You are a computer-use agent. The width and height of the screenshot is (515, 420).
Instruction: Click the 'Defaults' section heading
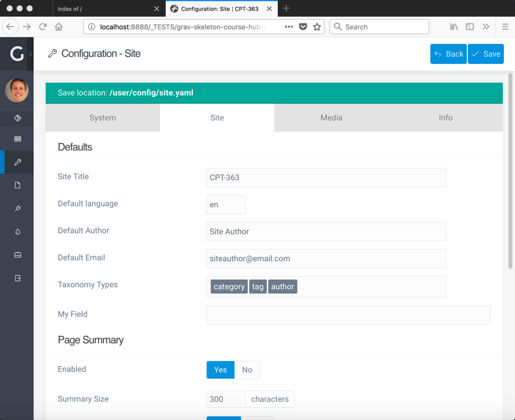click(x=75, y=147)
